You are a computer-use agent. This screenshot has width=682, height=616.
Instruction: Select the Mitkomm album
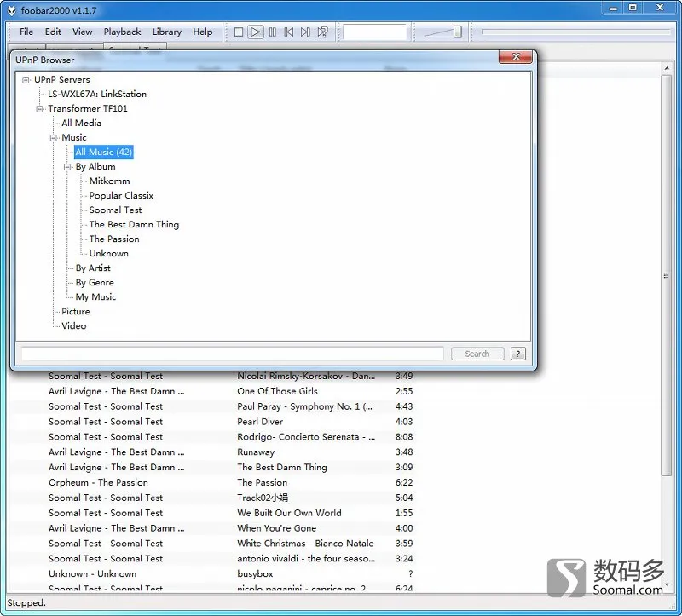point(109,181)
